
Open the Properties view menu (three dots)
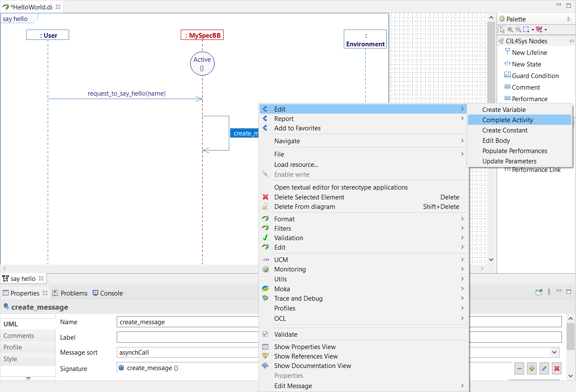tap(549, 292)
